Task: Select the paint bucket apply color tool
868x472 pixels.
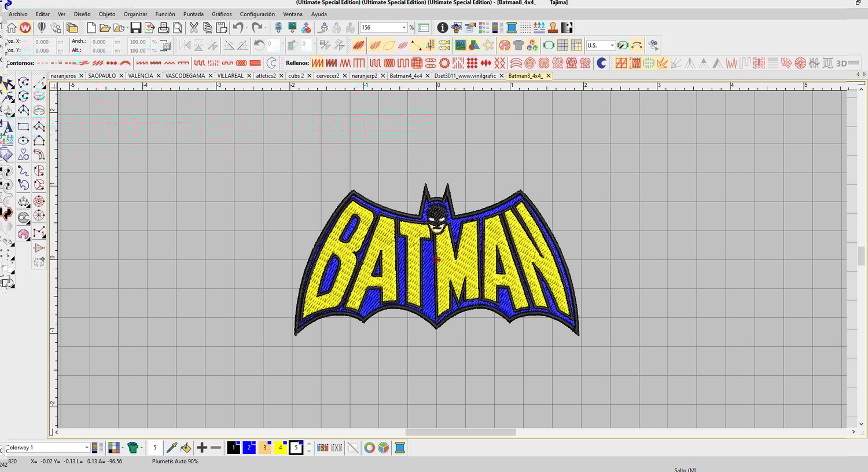Action: [x=186, y=448]
